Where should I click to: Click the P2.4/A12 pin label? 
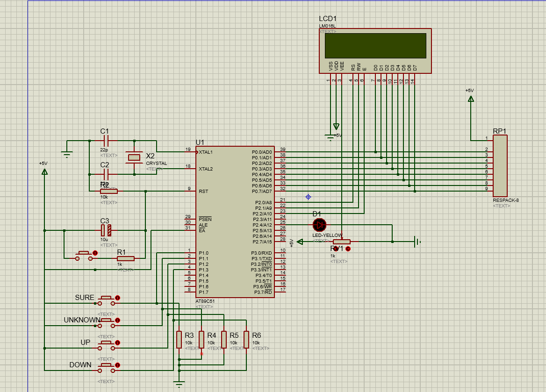(262, 225)
